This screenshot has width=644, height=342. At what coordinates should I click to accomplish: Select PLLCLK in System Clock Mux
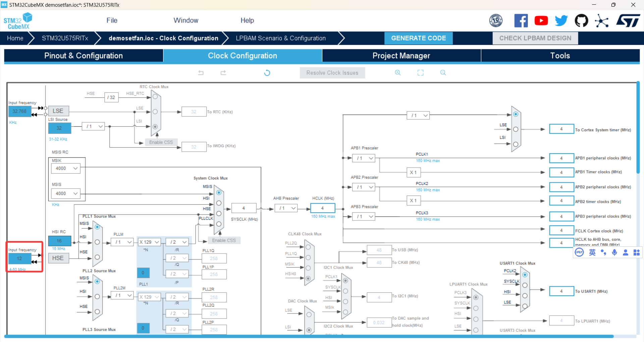pyautogui.click(x=219, y=224)
